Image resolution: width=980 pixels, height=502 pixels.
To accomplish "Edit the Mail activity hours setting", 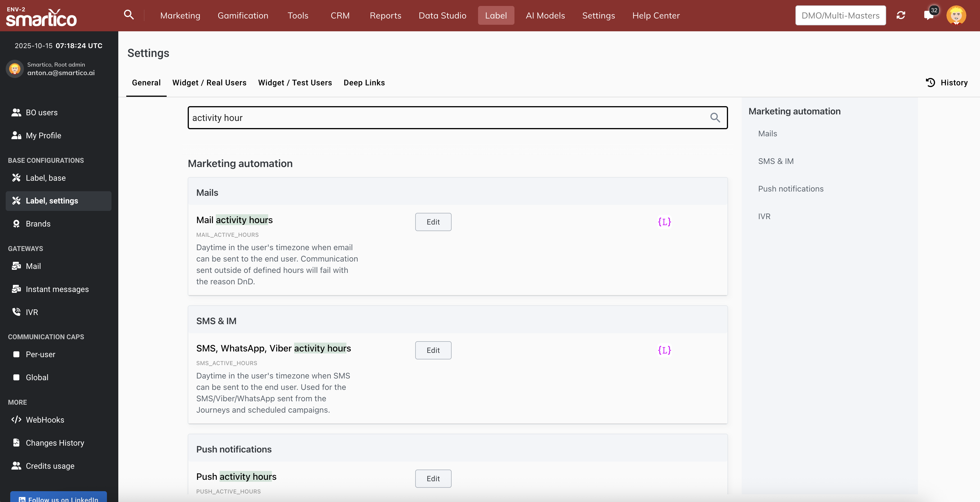I will [x=433, y=222].
